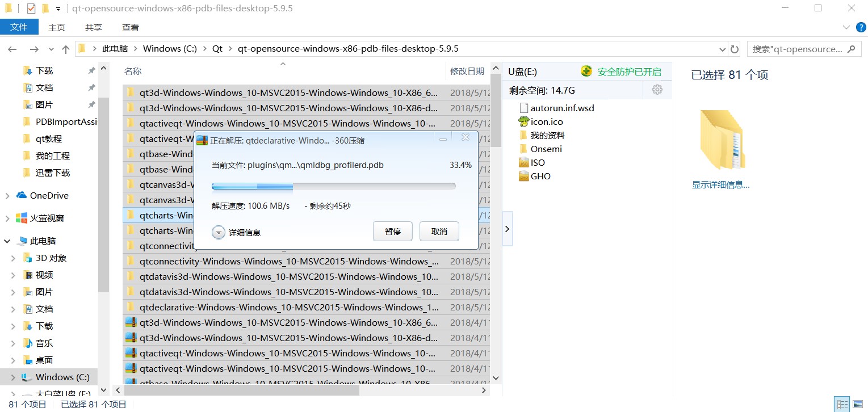868x412 pixels.
Task: Switch to the 共享 ribbon tab
Action: tap(94, 27)
